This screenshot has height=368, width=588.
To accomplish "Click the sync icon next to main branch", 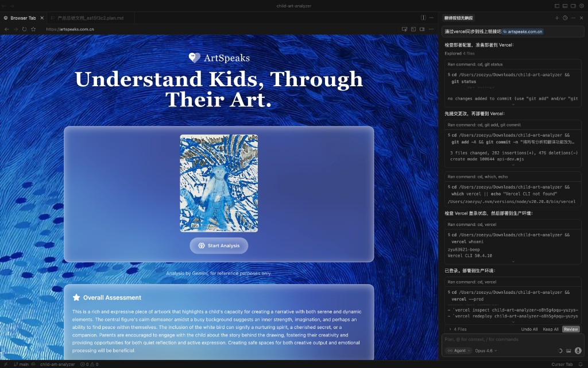I will coord(33,365).
